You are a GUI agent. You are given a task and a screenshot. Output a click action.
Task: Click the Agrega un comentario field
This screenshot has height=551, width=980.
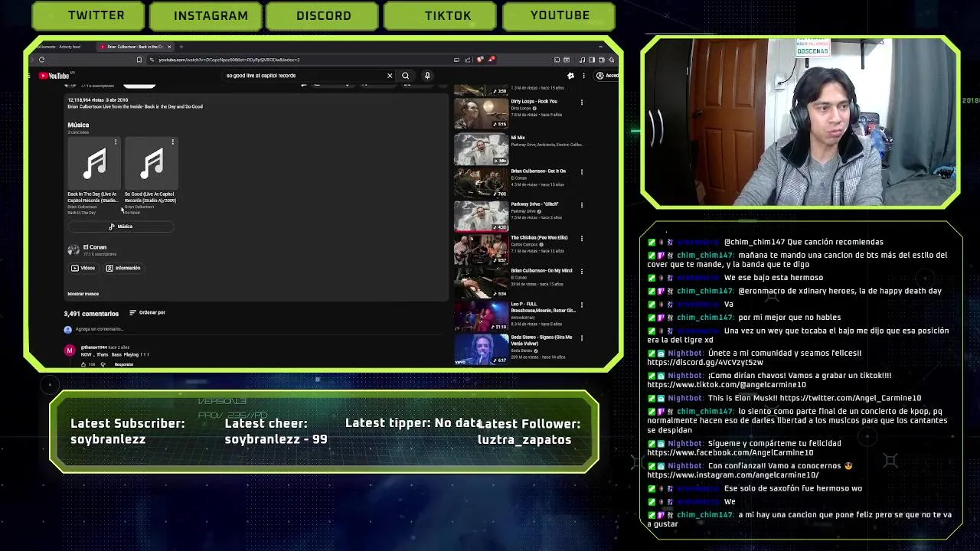click(260, 329)
